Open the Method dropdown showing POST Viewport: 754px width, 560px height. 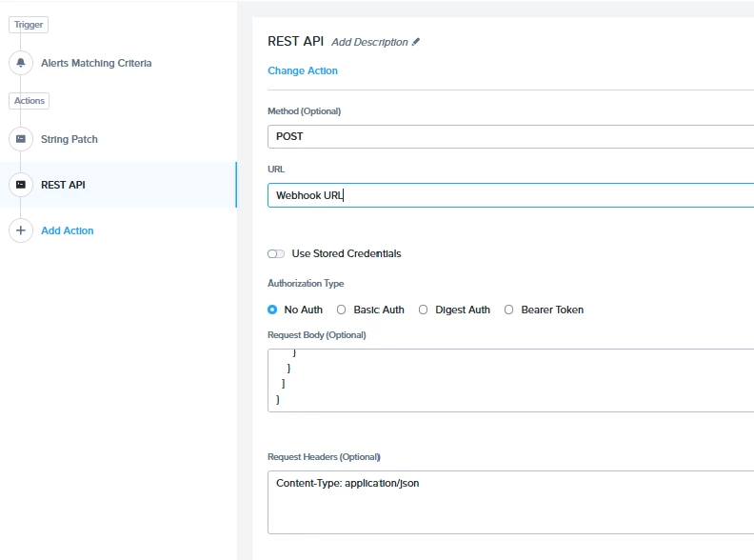[x=510, y=136]
